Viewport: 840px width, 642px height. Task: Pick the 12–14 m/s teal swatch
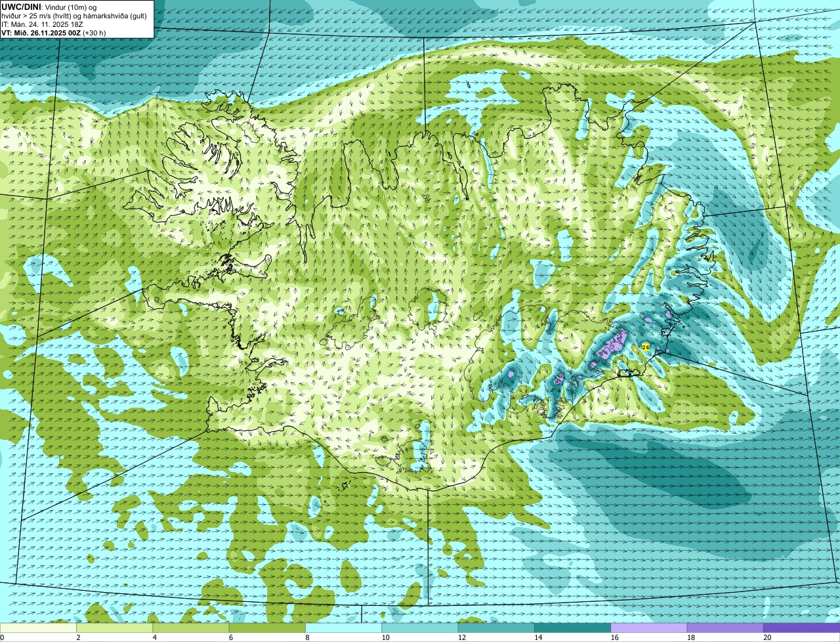496,628
